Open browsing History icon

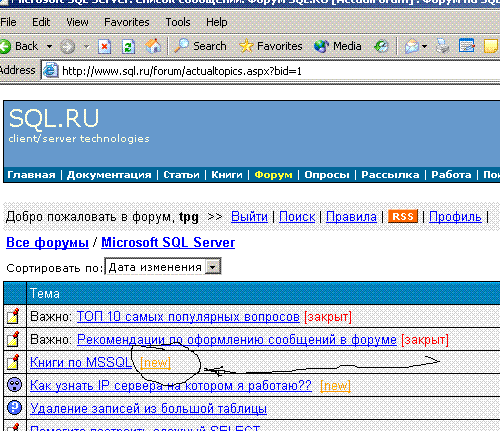coord(381,46)
